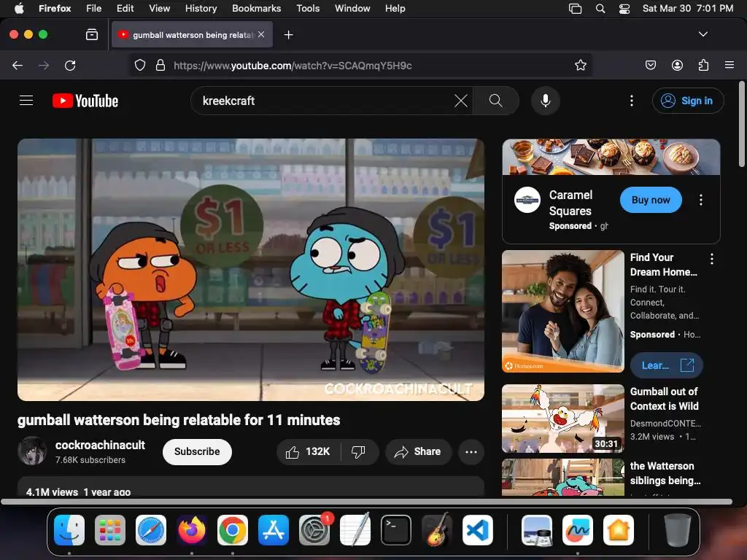Open the Finder icon in Dock
The height and width of the screenshot is (560, 747).
(69, 529)
